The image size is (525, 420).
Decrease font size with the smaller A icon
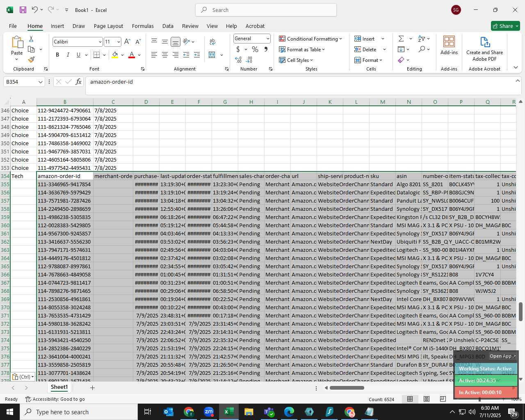point(138,41)
